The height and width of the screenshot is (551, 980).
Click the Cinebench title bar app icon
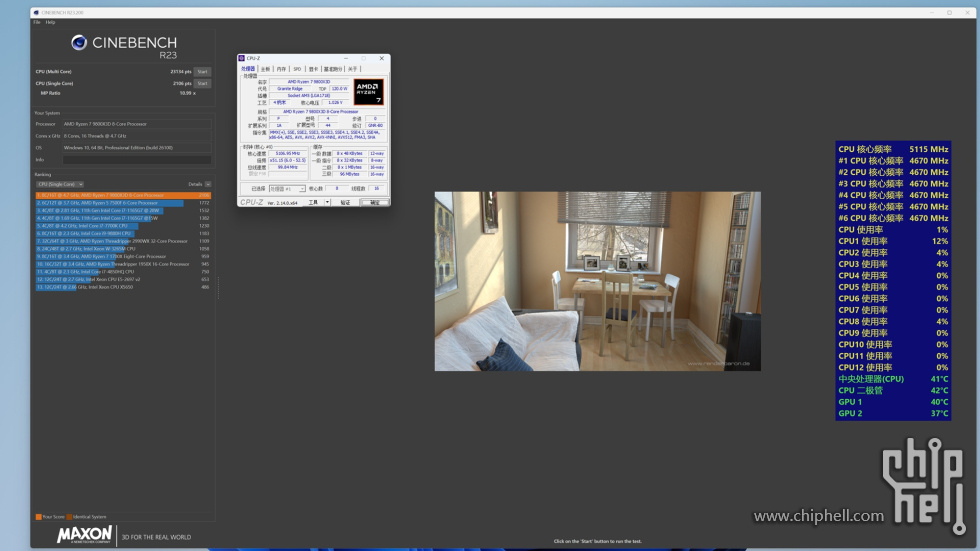pos(36,12)
